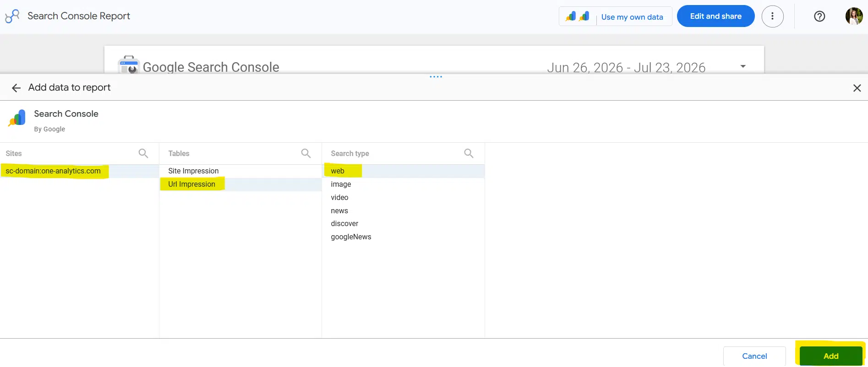Image resolution: width=868 pixels, height=367 pixels.
Task: Click Use my own data
Action: pos(632,17)
